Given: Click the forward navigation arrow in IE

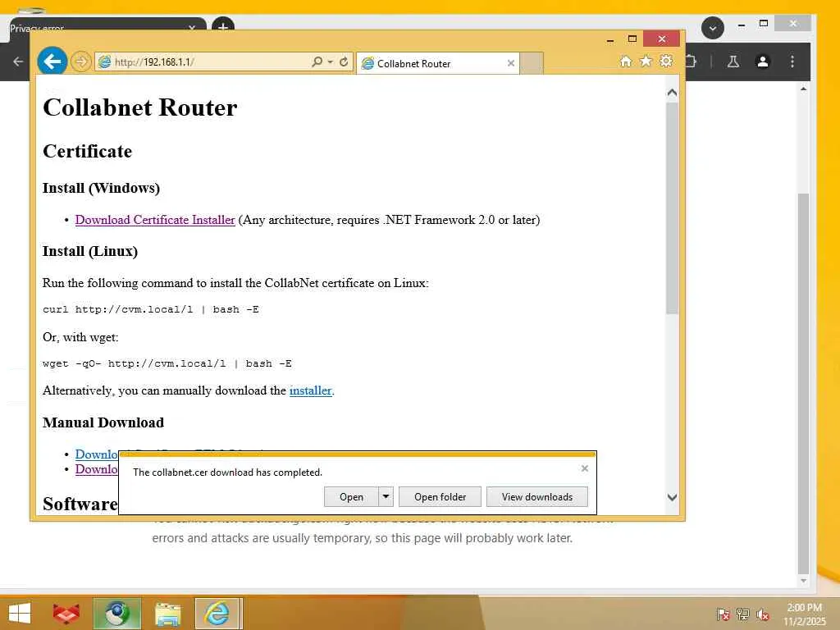Looking at the screenshot, I should (81, 62).
